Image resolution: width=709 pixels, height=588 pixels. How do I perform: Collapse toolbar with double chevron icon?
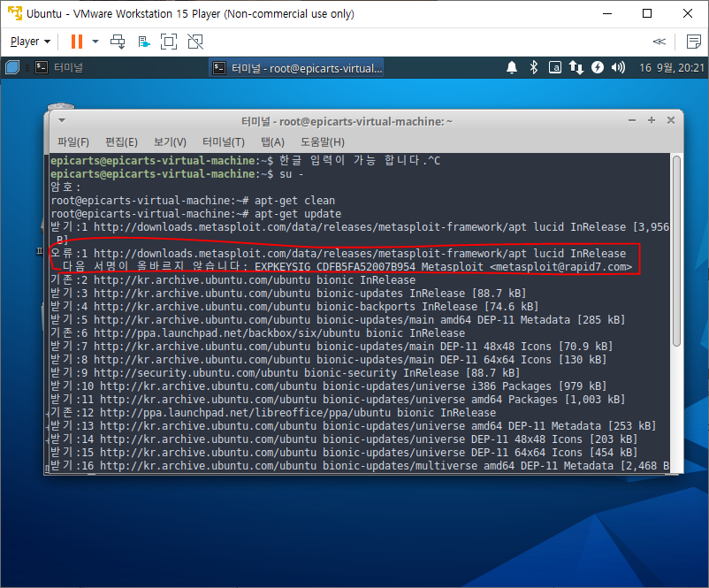659,42
